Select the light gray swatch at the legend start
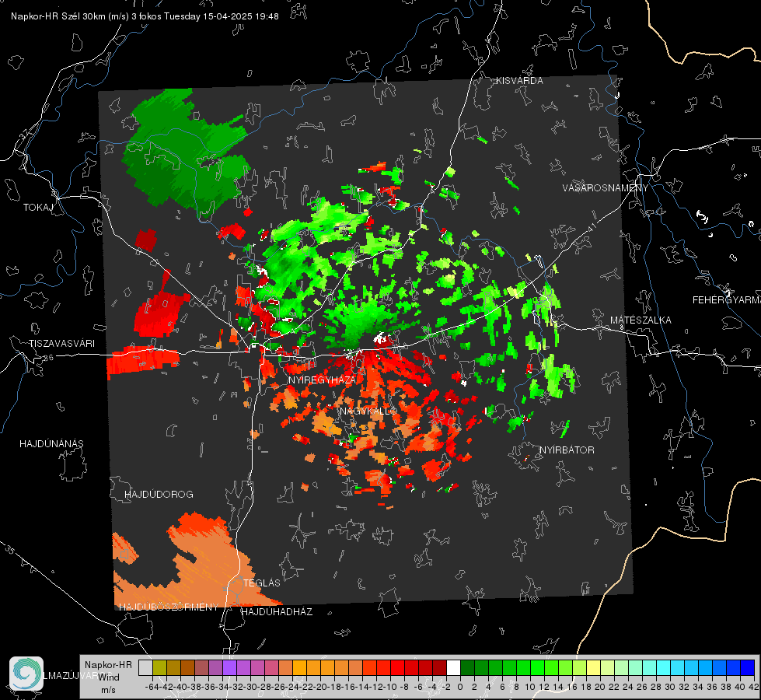Viewport: 761px width, 700px height. (x=145, y=668)
